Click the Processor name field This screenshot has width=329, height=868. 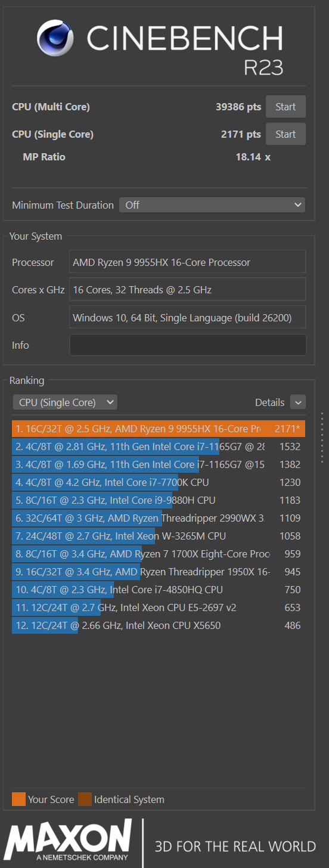coord(188,262)
